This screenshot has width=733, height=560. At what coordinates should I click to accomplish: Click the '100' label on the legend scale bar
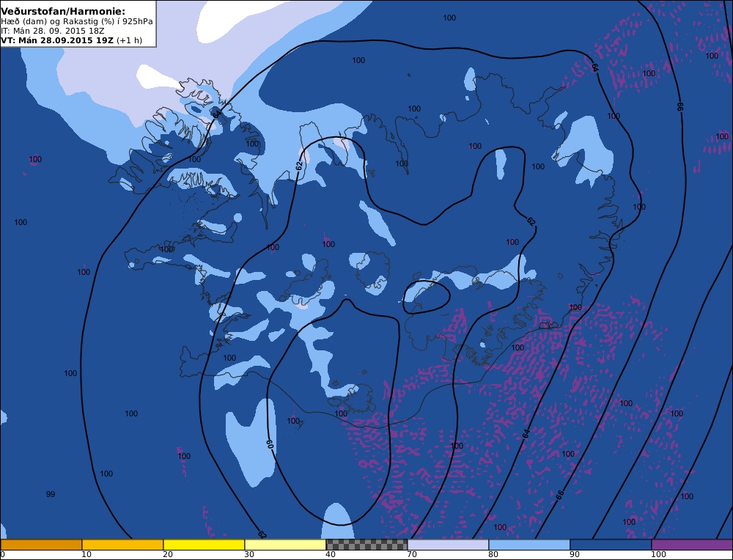click(x=658, y=555)
